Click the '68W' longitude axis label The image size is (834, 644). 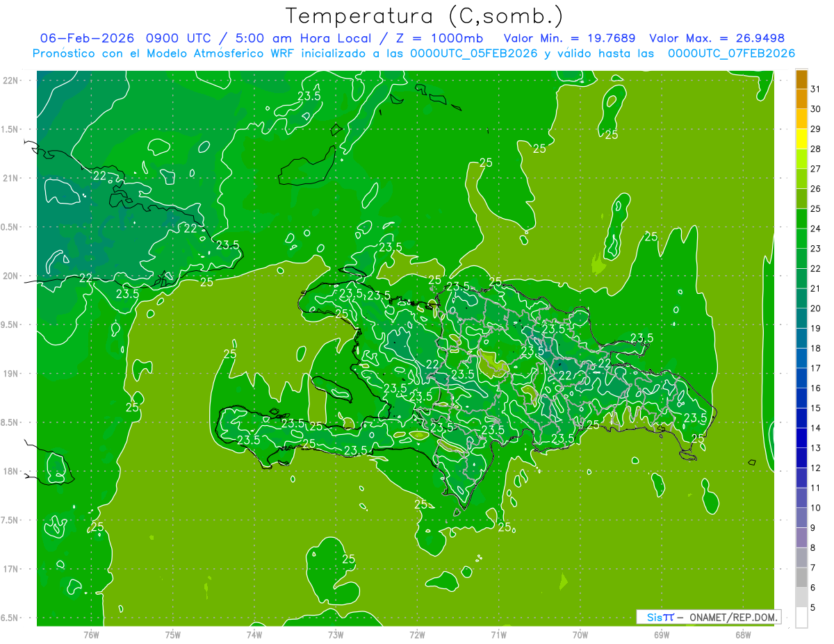pyautogui.click(x=743, y=635)
